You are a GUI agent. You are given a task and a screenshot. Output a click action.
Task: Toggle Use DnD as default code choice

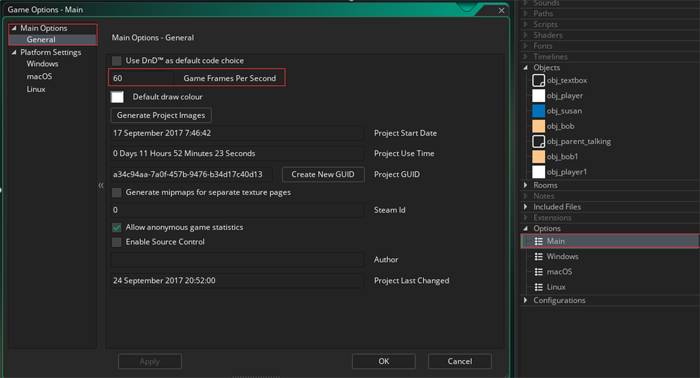point(117,61)
